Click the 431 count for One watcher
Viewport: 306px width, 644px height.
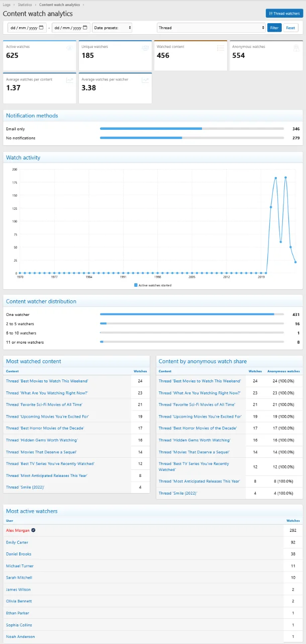(x=295, y=314)
